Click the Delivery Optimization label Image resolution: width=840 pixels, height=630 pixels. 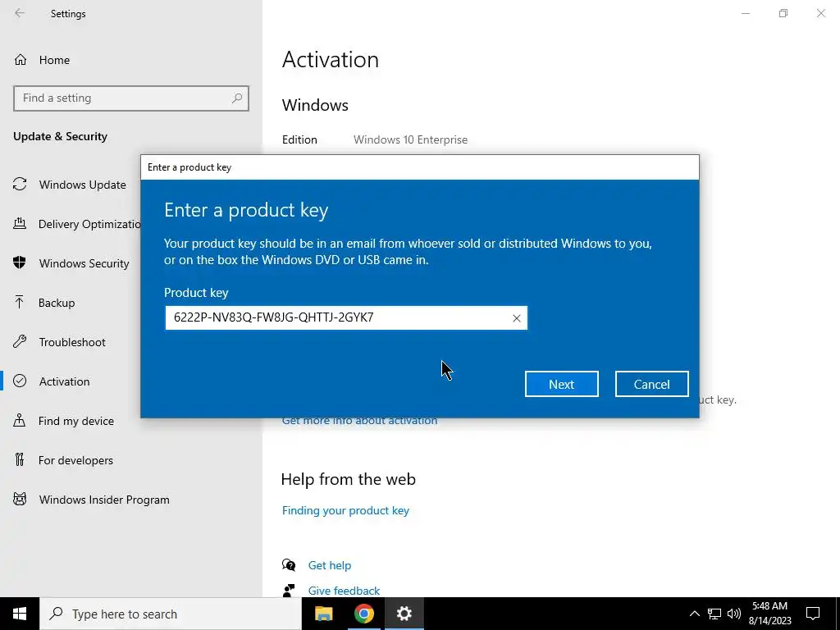[x=89, y=224]
